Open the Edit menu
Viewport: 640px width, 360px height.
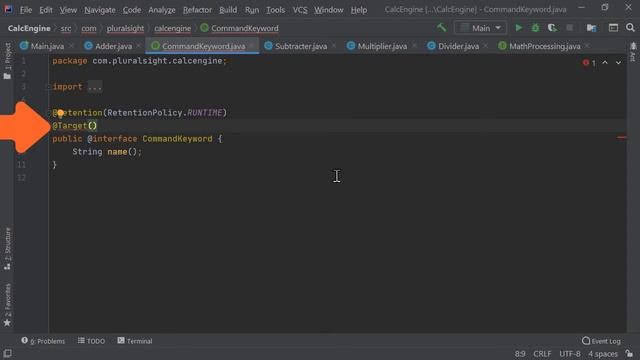(46, 10)
